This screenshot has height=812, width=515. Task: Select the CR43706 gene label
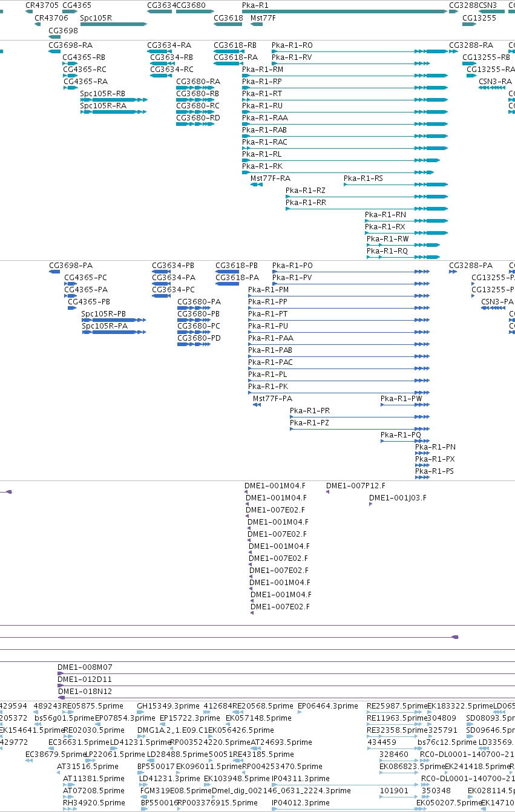click(51, 18)
